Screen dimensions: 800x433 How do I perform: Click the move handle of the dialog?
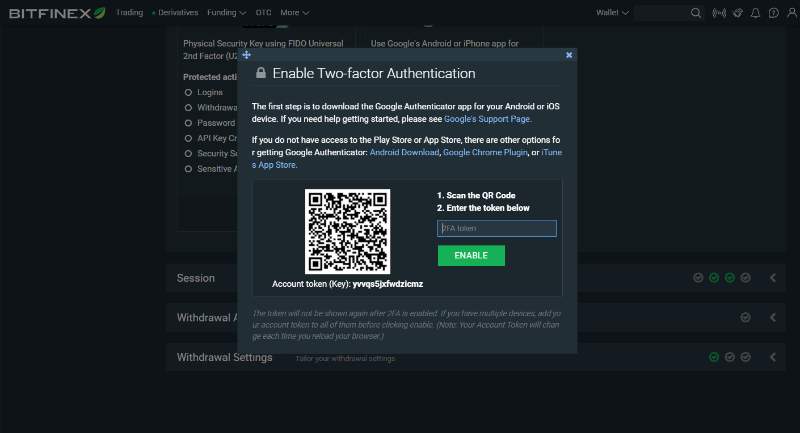point(246,55)
